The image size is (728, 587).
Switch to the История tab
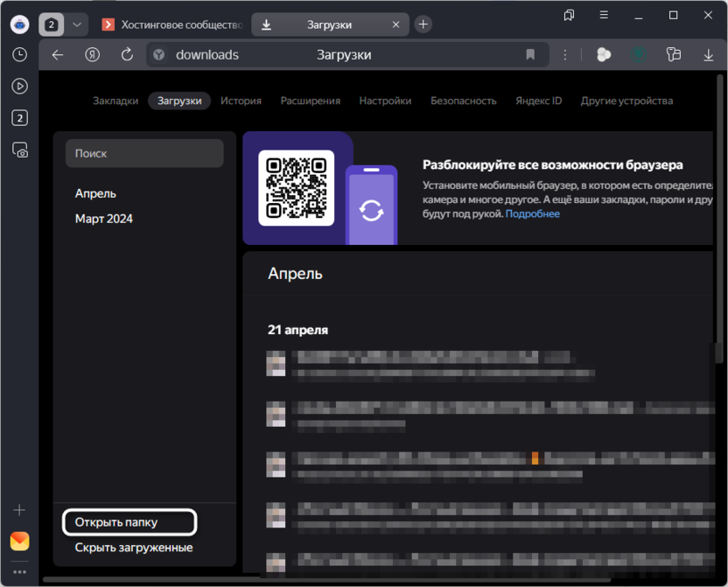tap(241, 101)
